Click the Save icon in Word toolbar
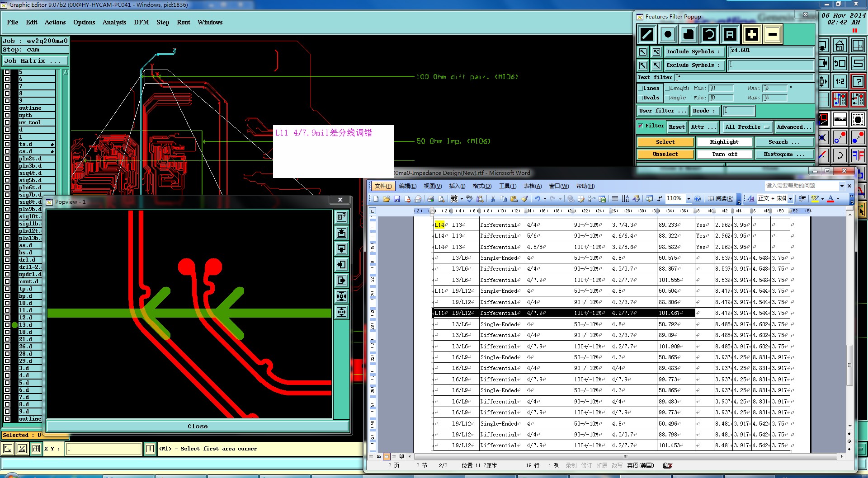The height and width of the screenshot is (478, 868). point(397,199)
